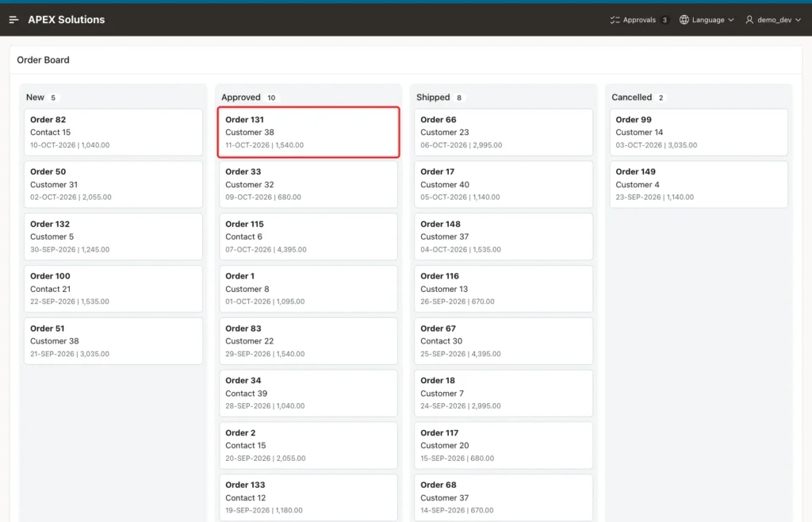
Task: Click the Order 115 card
Action: (x=308, y=236)
